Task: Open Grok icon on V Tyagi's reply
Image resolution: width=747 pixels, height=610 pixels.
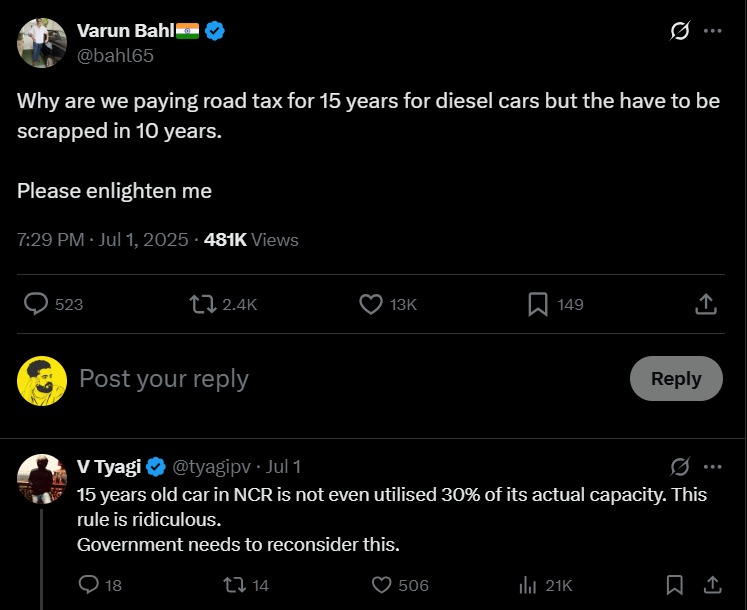Action: pos(679,466)
